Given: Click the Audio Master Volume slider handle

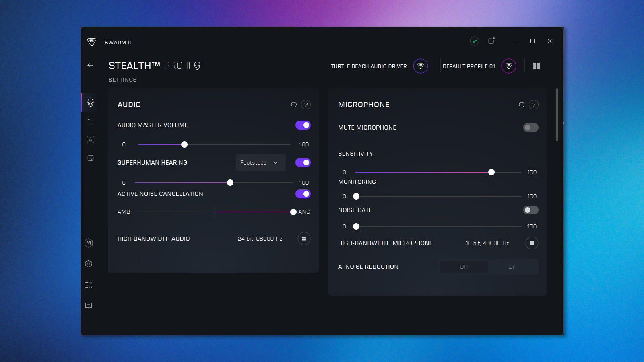Looking at the screenshot, I should coord(184,144).
